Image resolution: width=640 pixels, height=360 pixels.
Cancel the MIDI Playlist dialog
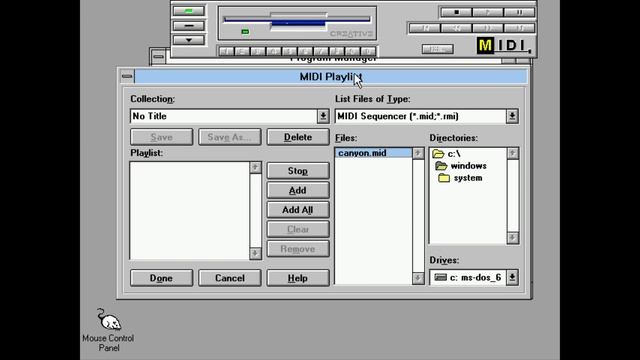tap(230, 278)
